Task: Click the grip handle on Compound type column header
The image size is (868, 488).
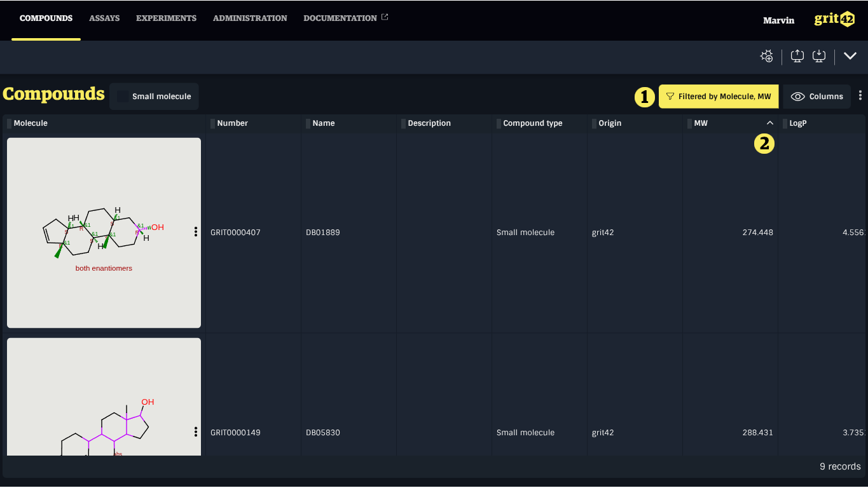Action: [x=499, y=123]
